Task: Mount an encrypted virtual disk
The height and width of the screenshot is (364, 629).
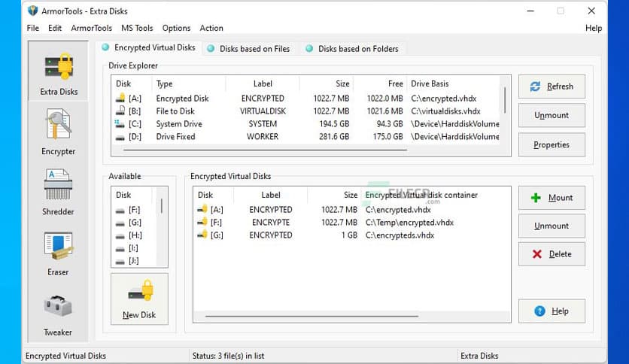Action: [x=552, y=198]
